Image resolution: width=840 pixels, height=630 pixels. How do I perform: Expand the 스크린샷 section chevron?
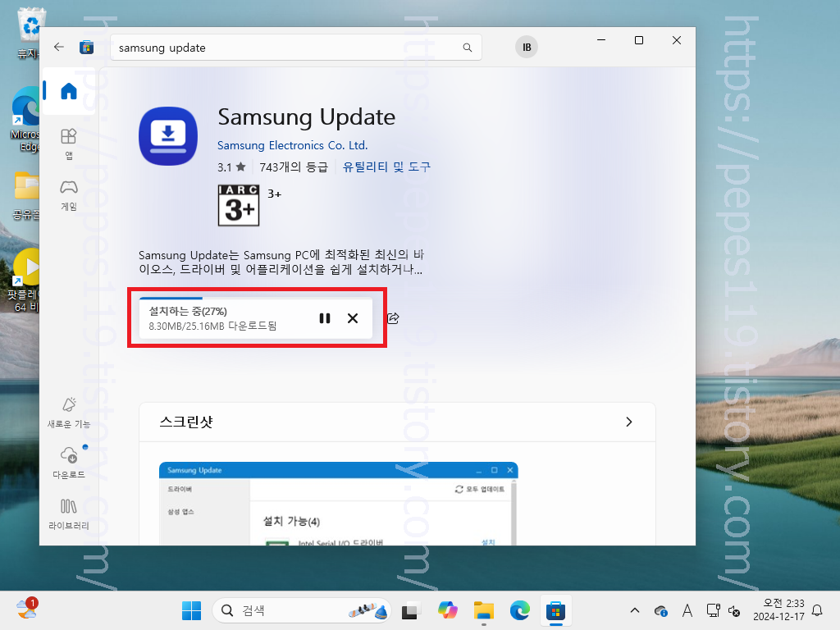[x=629, y=422]
